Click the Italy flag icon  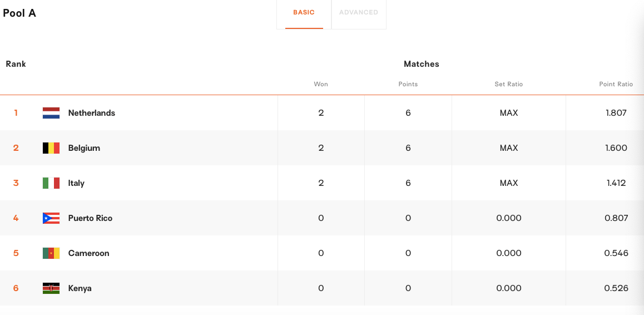[51, 183]
